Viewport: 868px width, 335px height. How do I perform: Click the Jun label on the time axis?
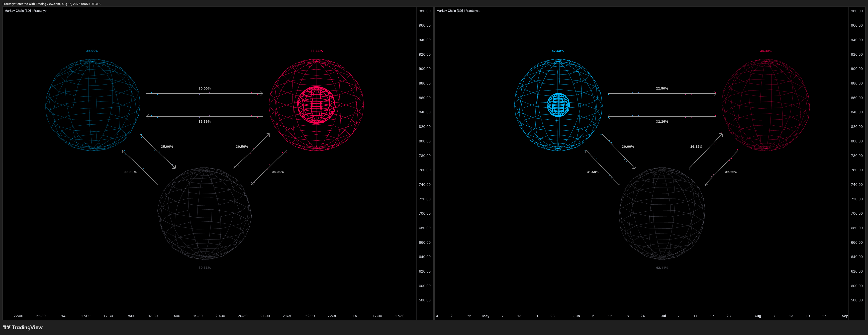tap(576, 316)
